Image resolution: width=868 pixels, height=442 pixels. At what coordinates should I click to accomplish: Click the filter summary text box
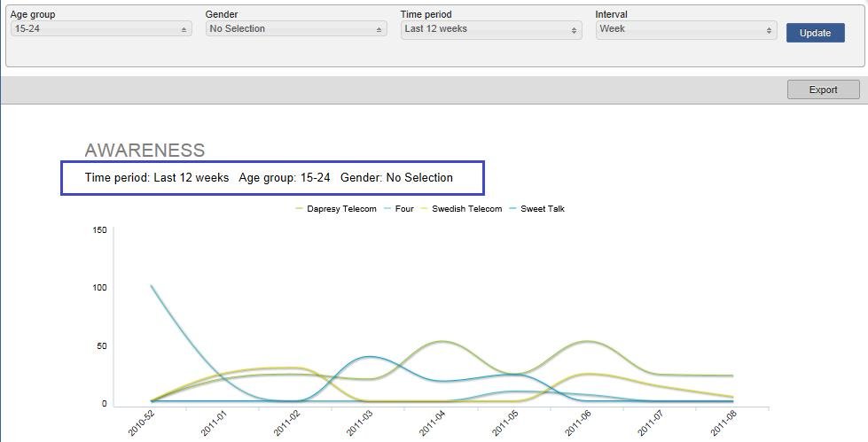click(272, 178)
